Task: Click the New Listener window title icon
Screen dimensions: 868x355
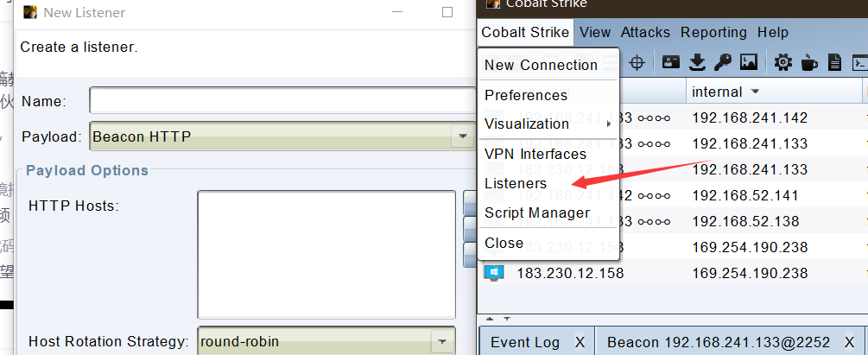Action: point(30,11)
